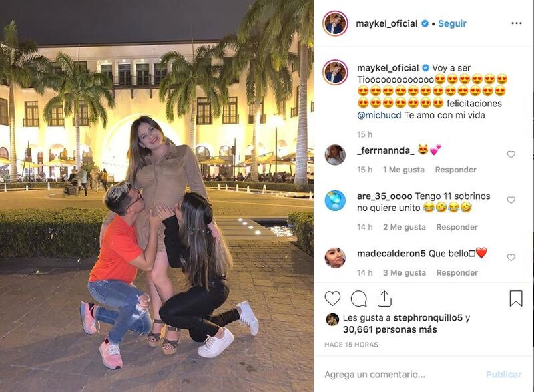Image resolution: width=534 pixels, height=392 pixels.
Task: Save post using the bookmark icon
Action: (515, 299)
